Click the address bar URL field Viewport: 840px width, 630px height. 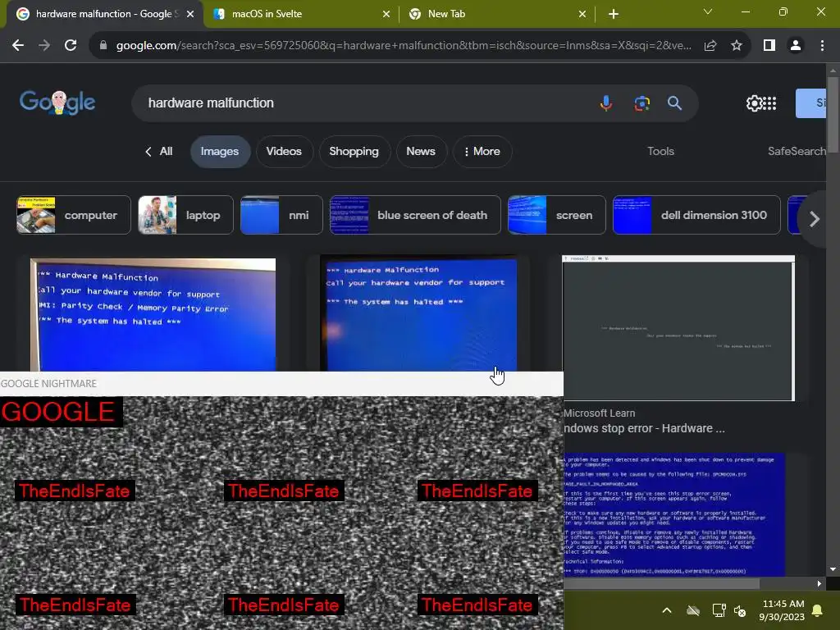point(404,46)
